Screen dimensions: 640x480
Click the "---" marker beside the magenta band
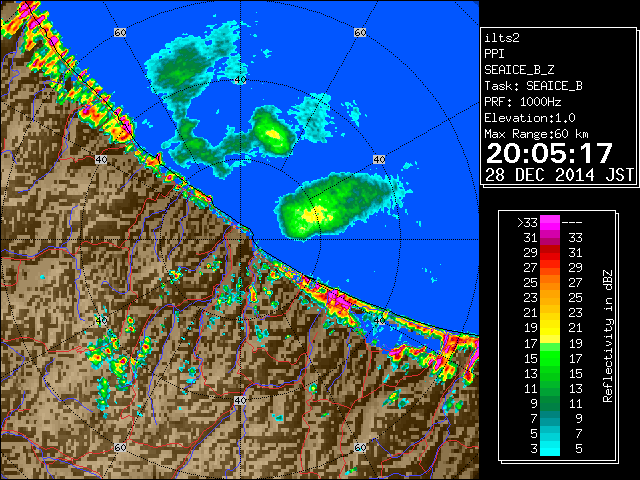click(572, 223)
